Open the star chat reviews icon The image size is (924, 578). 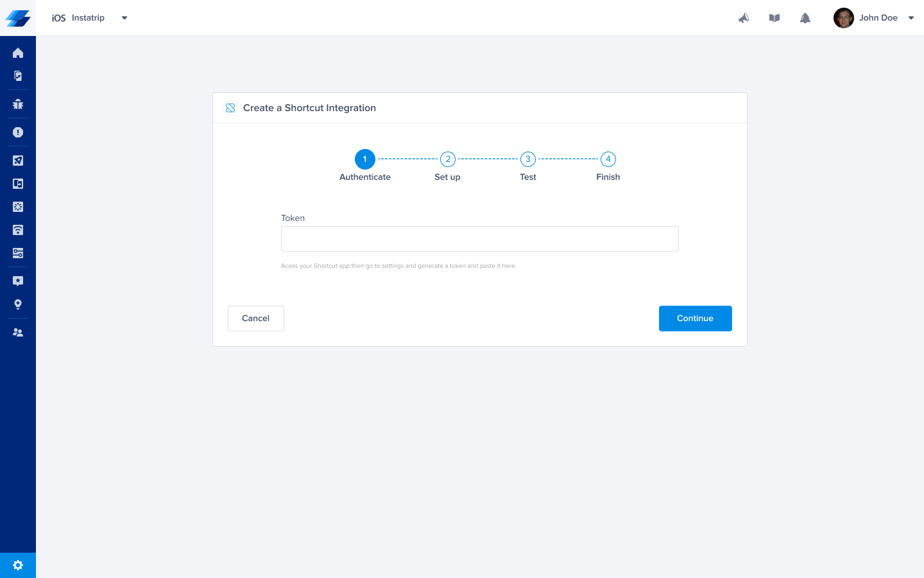click(18, 281)
